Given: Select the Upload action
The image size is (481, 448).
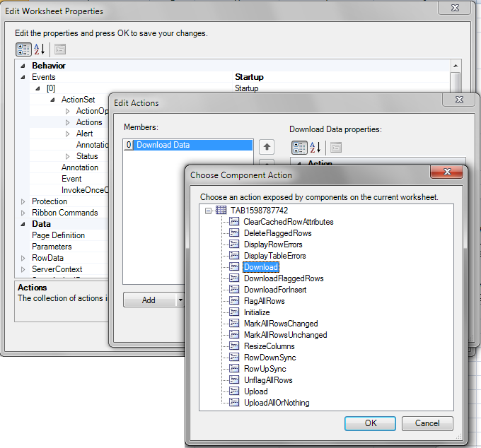Looking at the screenshot, I should click(x=256, y=391).
